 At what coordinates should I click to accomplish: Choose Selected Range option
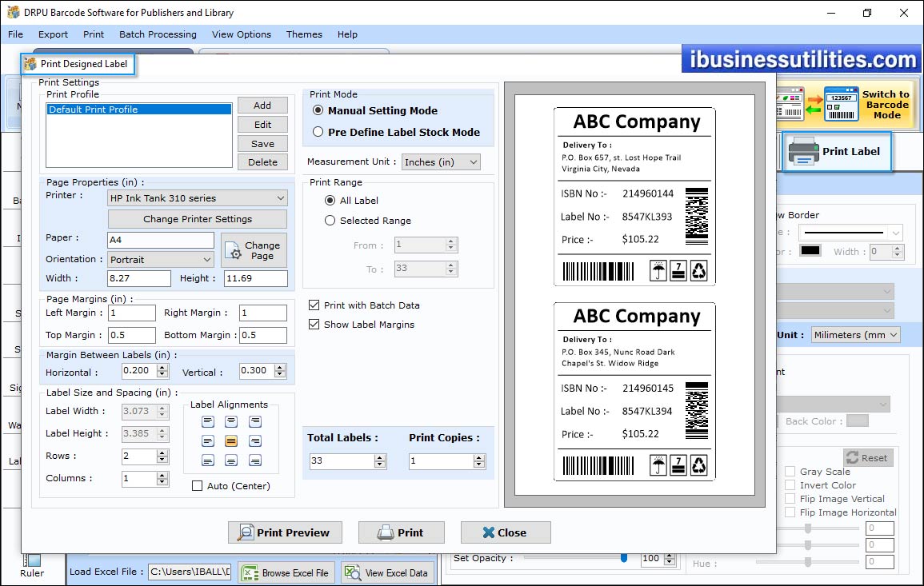point(330,221)
